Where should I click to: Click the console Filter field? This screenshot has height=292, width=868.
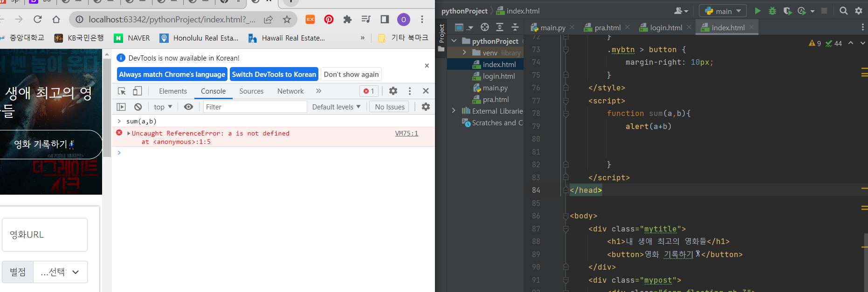pos(255,107)
